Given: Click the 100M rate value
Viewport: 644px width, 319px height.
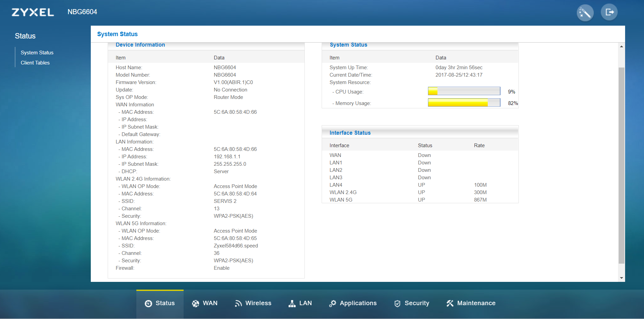Looking at the screenshot, I should click(x=480, y=185).
